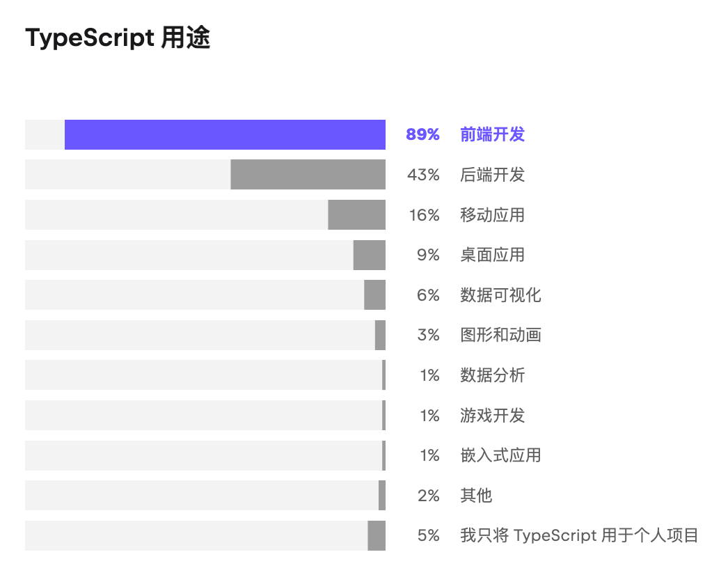The width and height of the screenshot is (728, 575).
Task: Select the 桌面应用 bar segment
Action: point(369,255)
